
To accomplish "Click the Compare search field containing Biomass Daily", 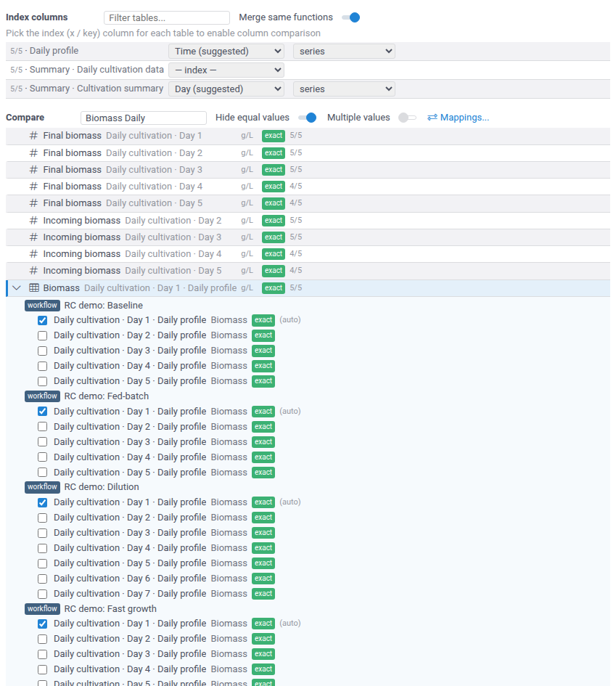I will tap(144, 118).
